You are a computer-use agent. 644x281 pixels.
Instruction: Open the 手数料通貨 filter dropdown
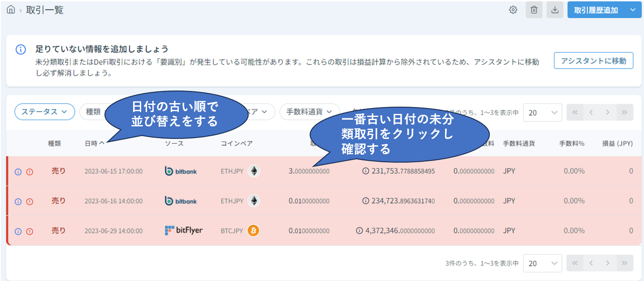point(309,112)
